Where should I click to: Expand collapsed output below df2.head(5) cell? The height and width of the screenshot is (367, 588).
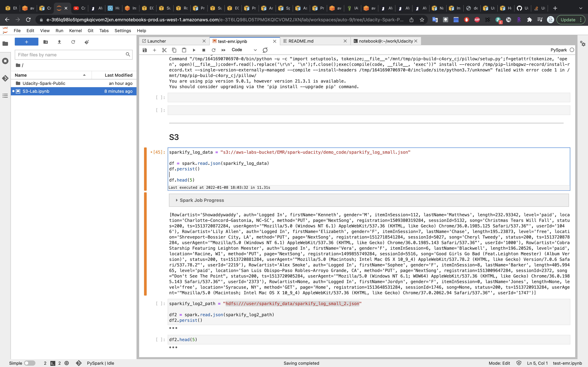pos(173,347)
